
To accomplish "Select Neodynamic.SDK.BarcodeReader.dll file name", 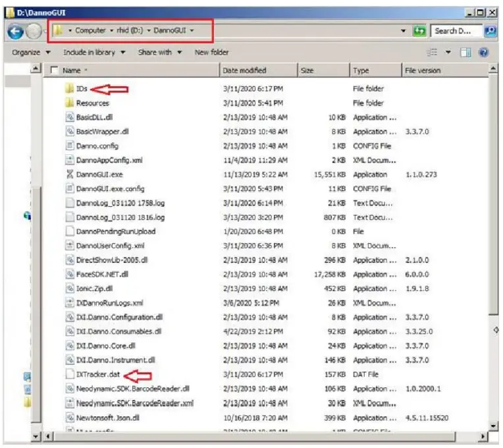I will pos(133,389).
